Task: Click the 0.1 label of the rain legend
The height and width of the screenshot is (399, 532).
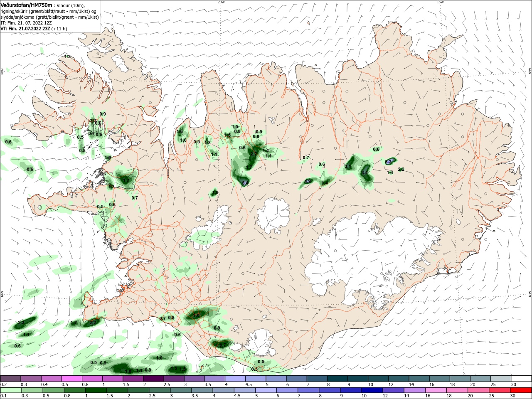Action: (3, 396)
